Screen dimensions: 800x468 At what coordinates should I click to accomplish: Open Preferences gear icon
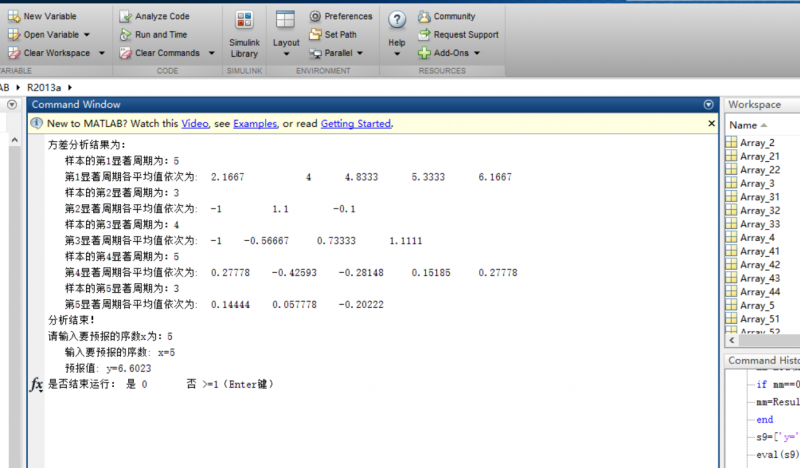pos(315,17)
